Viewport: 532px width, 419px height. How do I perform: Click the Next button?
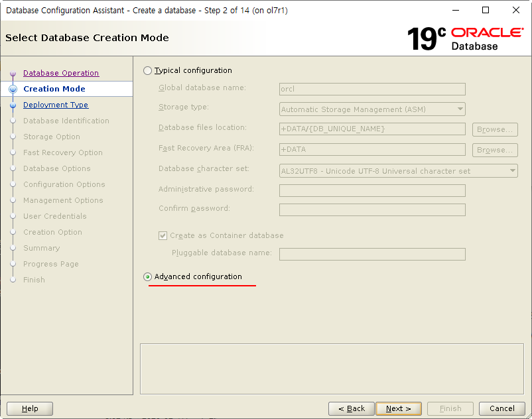[399, 408]
